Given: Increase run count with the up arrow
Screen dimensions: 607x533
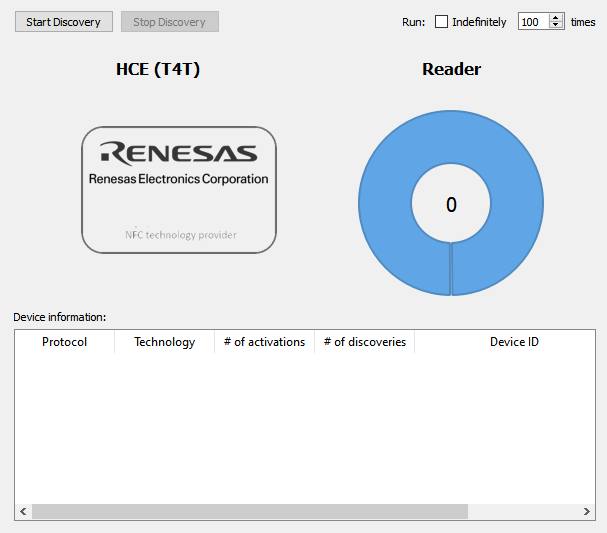Looking at the screenshot, I should (556, 18).
